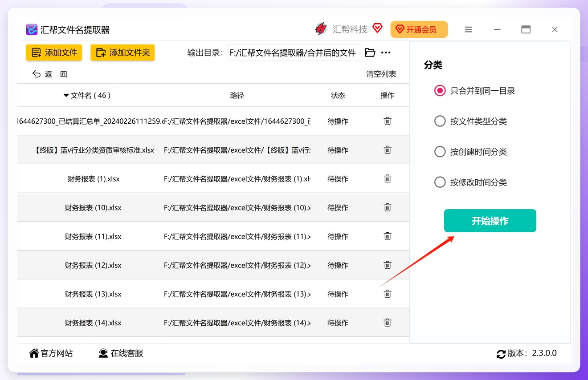
Task: Select file name 【终版】蓝v行业分类资质审核标准.xlsx
Action: click(x=94, y=150)
